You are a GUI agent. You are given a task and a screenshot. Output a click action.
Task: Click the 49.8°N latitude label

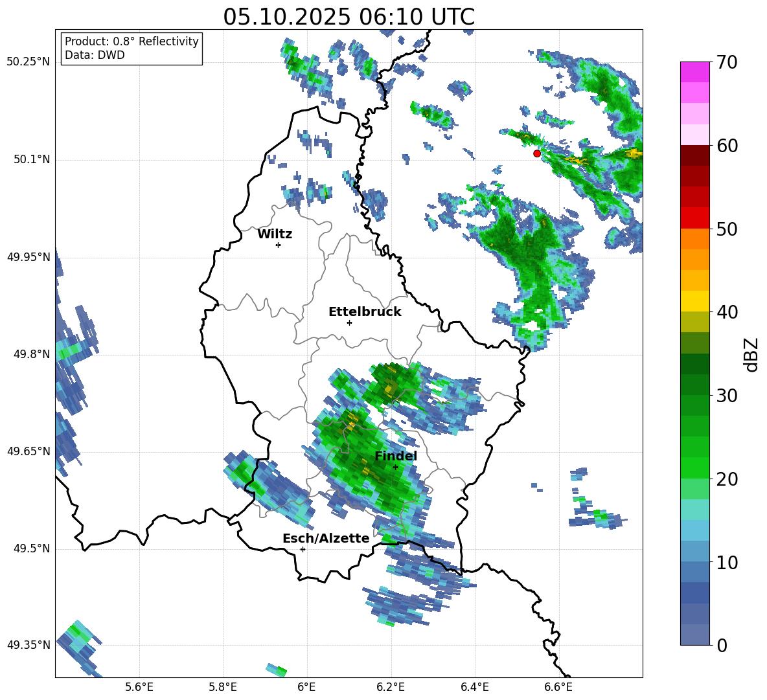point(32,354)
